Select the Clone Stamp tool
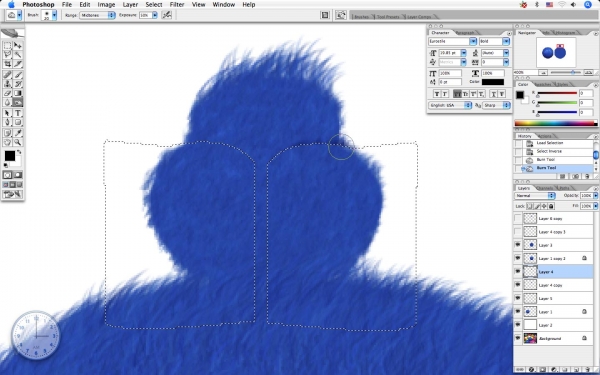Viewport: 600px width, 375px height. 8,84
